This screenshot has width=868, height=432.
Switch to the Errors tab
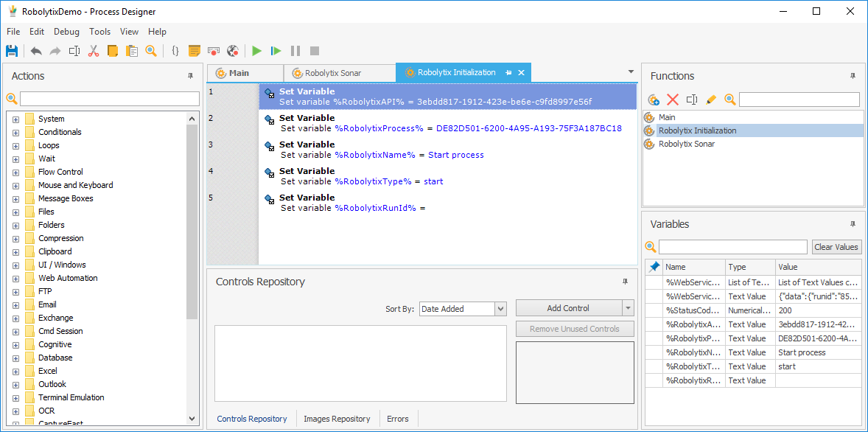coord(397,419)
